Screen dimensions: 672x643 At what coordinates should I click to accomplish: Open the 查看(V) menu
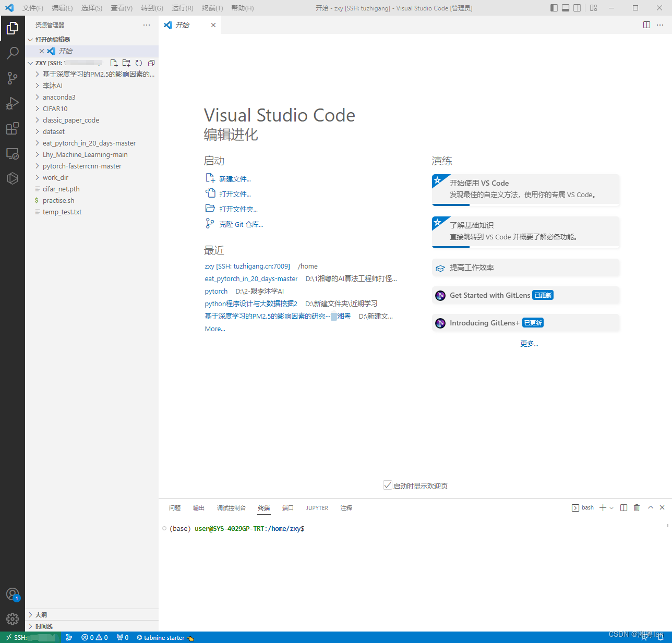[122, 8]
